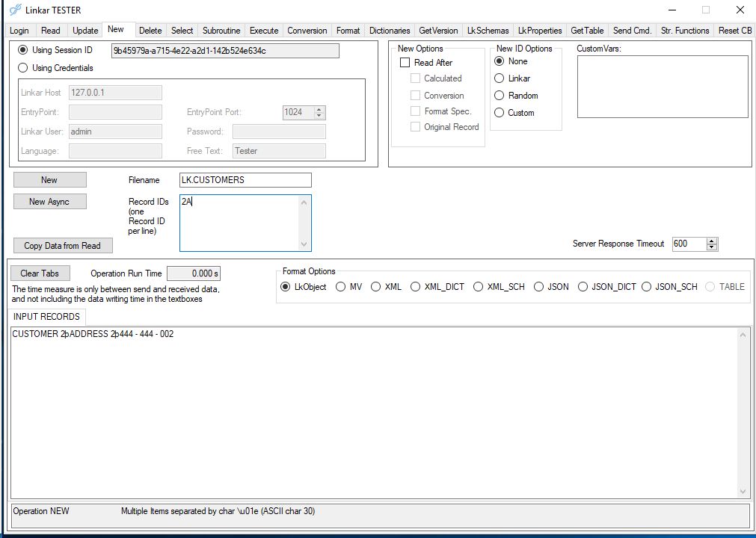Minimize the Linkar TESTER window

[672, 10]
